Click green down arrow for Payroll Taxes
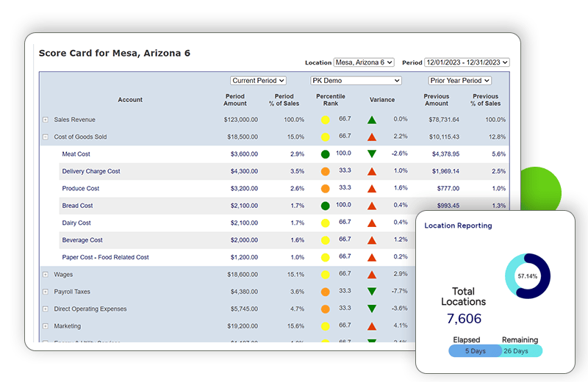The width and height of the screenshot is (588, 382). point(372,292)
